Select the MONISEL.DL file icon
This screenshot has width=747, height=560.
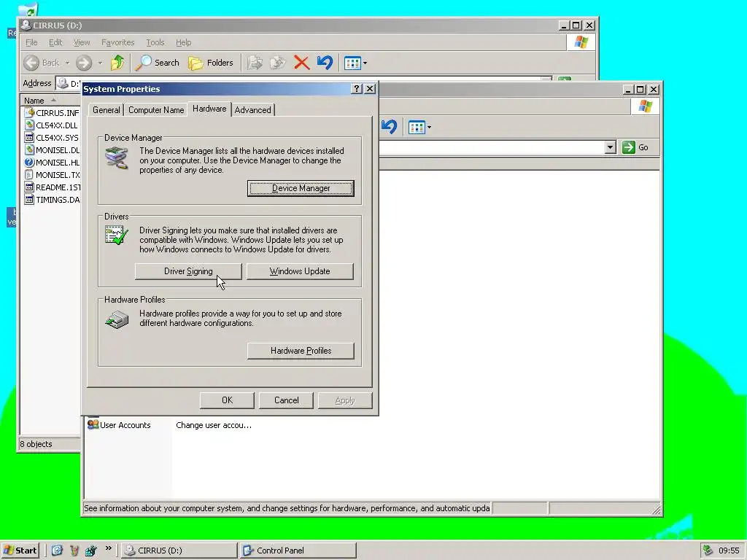tap(29, 149)
